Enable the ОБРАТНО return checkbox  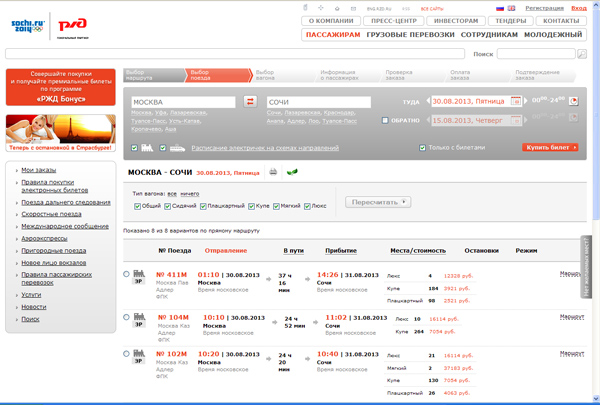point(386,120)
